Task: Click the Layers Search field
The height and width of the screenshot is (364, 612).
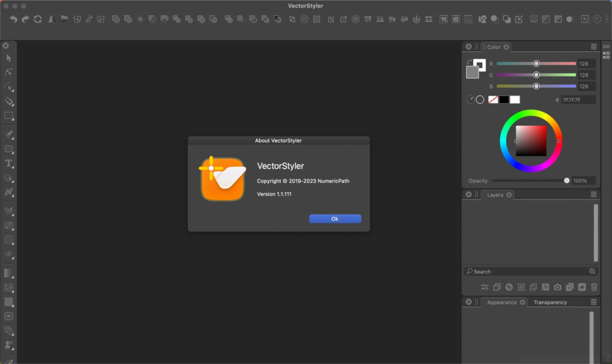Action: pos(531,271)
